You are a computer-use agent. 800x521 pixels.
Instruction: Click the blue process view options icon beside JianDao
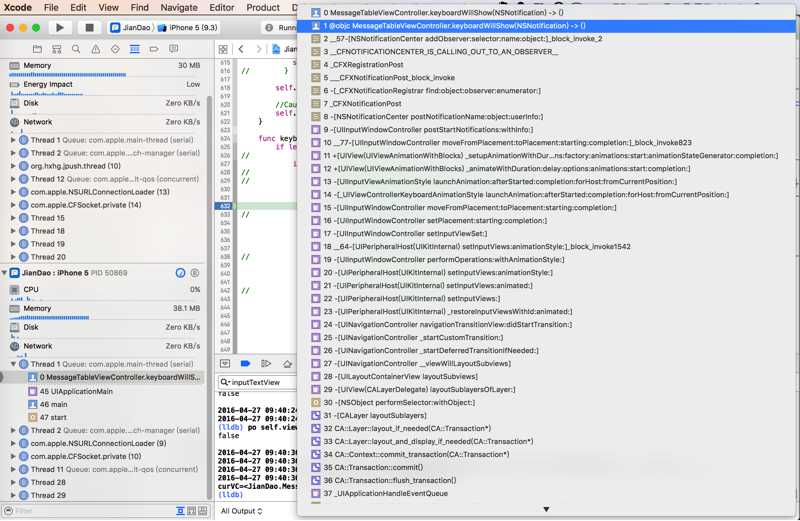181,273
